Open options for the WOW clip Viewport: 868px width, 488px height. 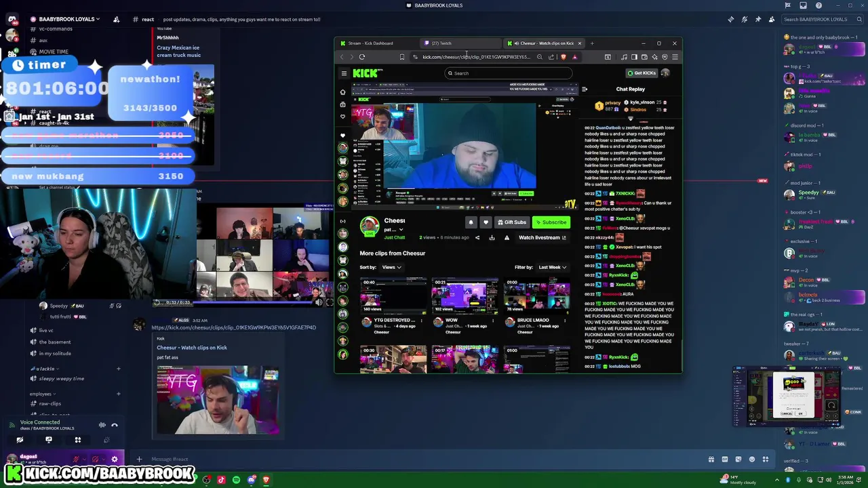492,321
